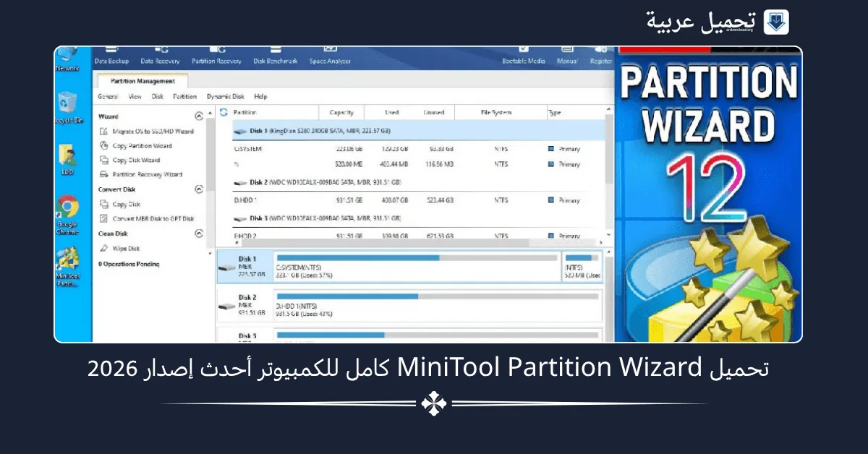
Task: Select Disk 2 WDC row in list
Action: (418, 182)
